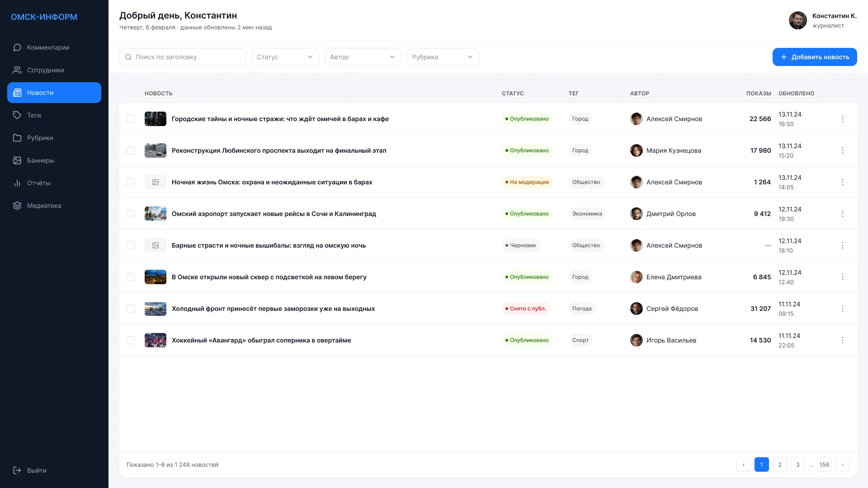Click the Выйти logout icon
Viewport: 868px width, 488px height.
pos(17,470)
